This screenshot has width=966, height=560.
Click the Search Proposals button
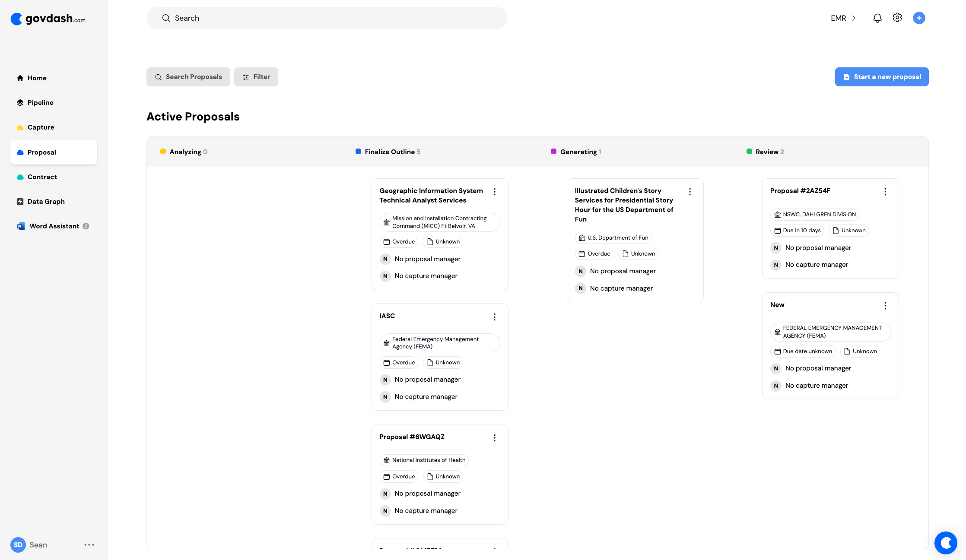coord(188,76)
